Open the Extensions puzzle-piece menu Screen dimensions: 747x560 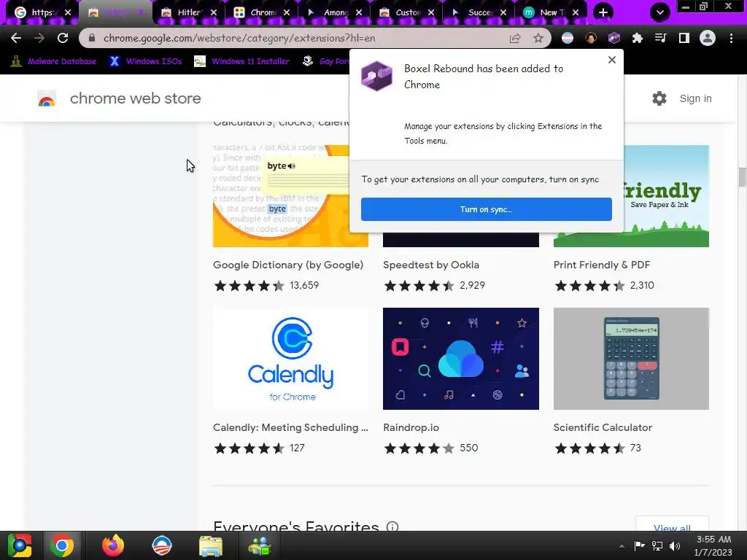(x=638, y=38)
